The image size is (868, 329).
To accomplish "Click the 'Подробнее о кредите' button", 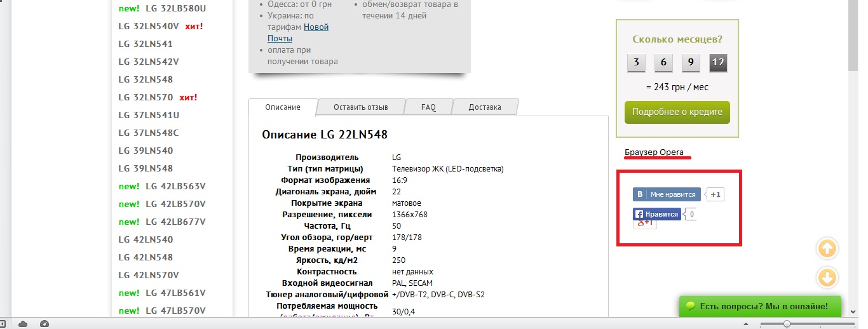I will [x=677, y=112].
